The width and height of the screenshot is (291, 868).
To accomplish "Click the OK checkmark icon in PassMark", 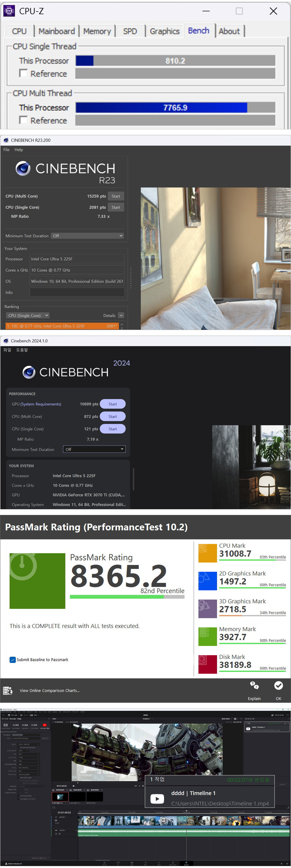I will point(278,686).
